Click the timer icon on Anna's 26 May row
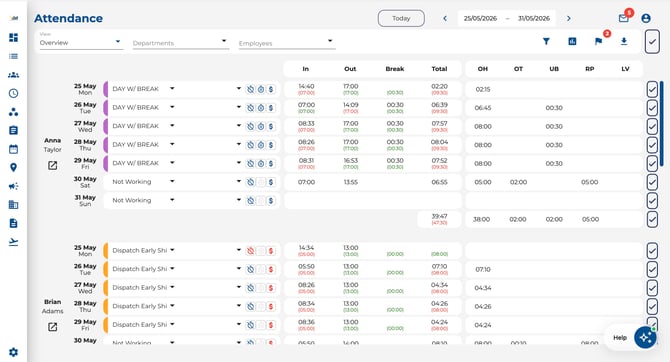 [261, 108]
